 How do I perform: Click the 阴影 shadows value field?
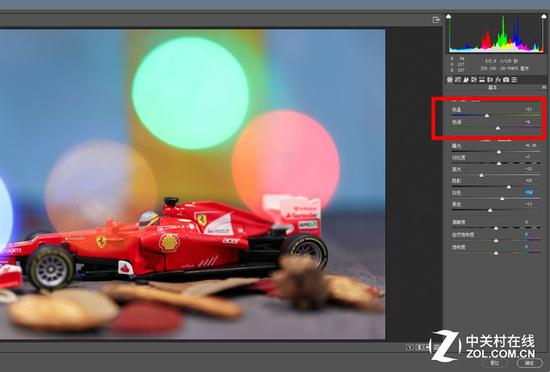click(x=529, y=181)
